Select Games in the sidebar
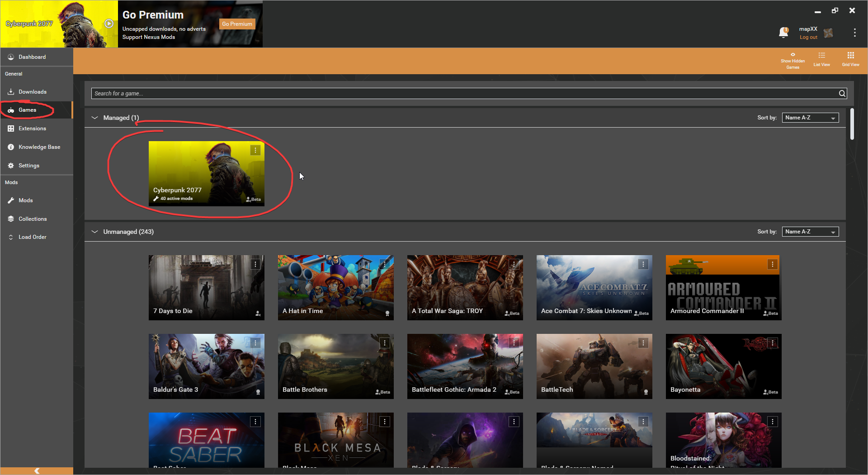The height and width of the screenshot is (475, 868). (36, 110)
